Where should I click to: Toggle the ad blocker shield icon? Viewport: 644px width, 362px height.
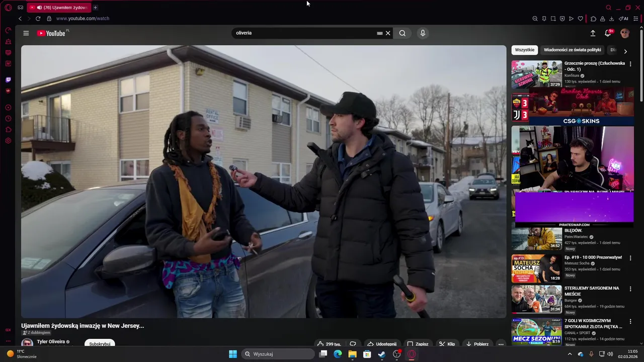tap(562, 19)
